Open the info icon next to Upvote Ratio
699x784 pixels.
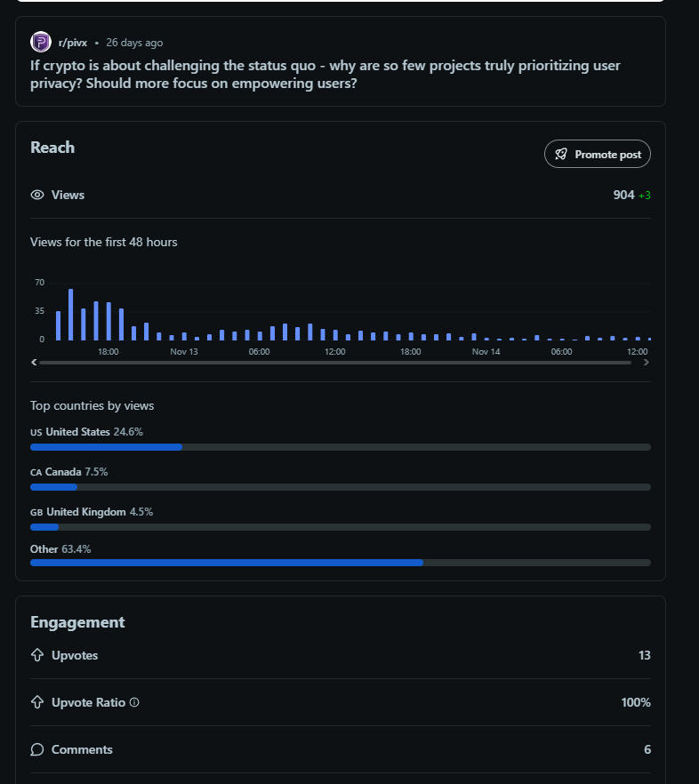pos(134,702)
